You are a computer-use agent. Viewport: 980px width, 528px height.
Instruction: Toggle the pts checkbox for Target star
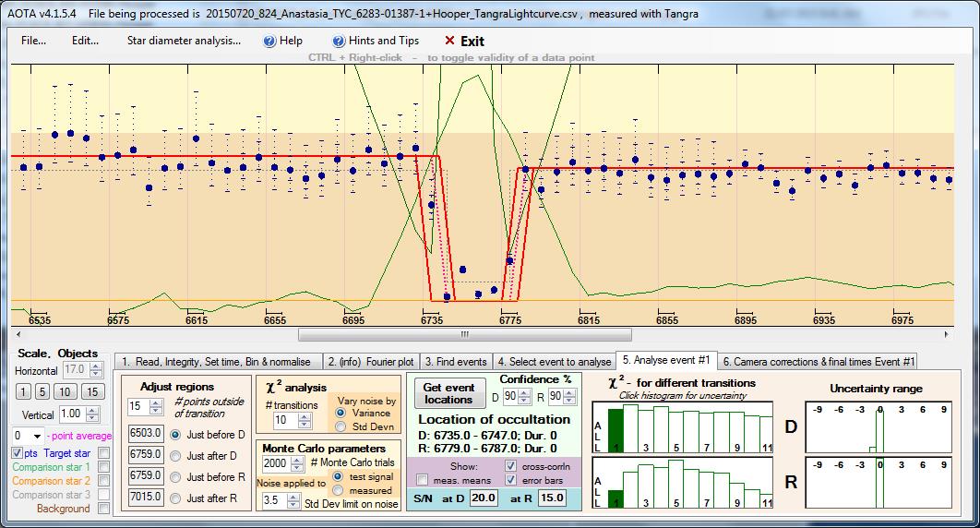coord(17,453)
